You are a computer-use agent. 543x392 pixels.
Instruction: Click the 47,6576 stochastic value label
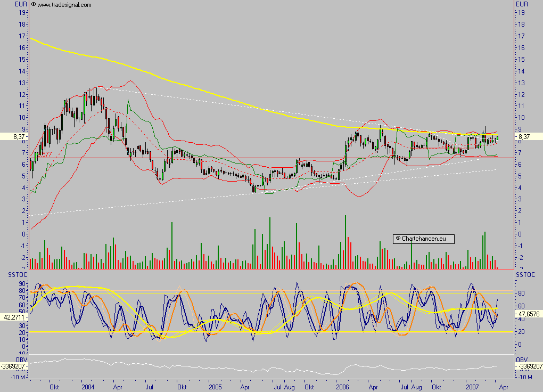pyautogui.click(x=529, y=314)
